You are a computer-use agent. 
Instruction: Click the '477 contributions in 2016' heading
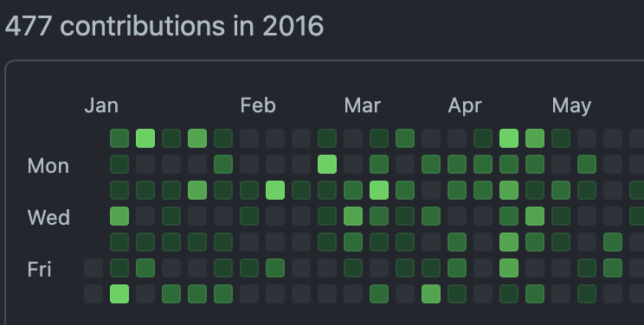(x=164, y=26)
